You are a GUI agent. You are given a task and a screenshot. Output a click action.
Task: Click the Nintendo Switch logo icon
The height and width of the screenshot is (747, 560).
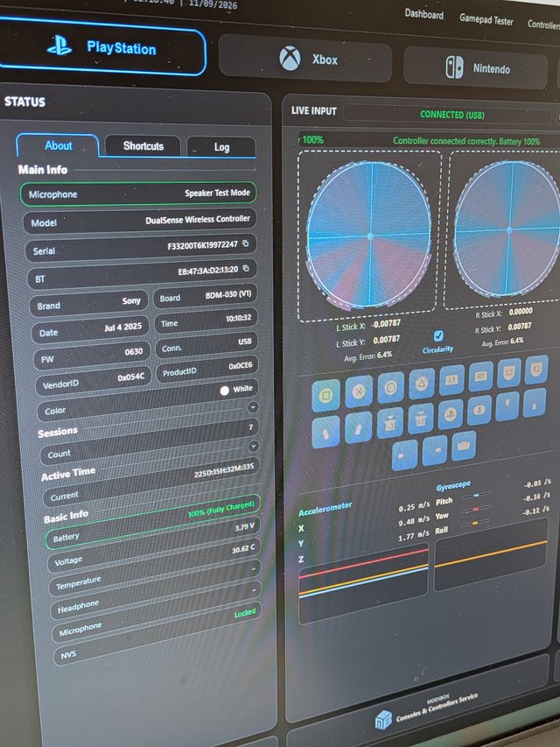point(454,67)
